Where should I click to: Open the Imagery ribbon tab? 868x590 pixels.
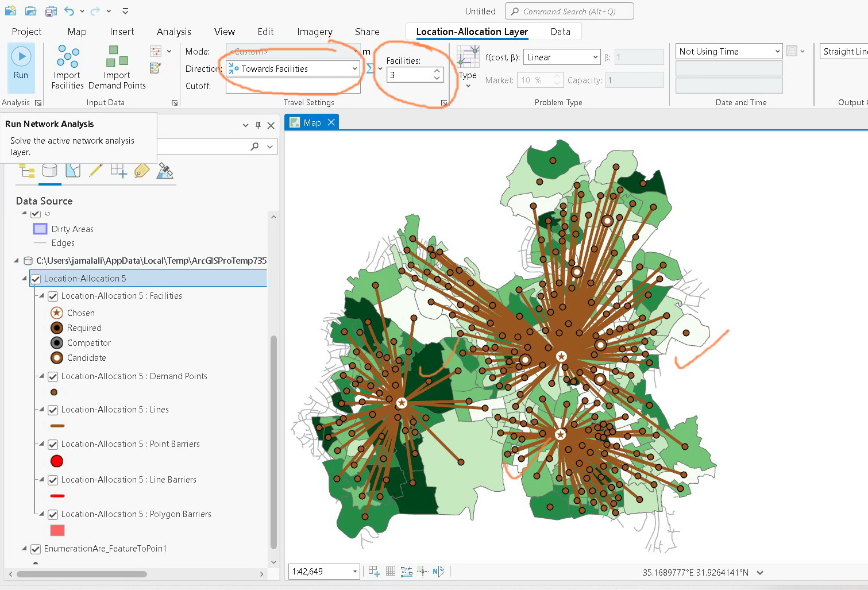315,32
